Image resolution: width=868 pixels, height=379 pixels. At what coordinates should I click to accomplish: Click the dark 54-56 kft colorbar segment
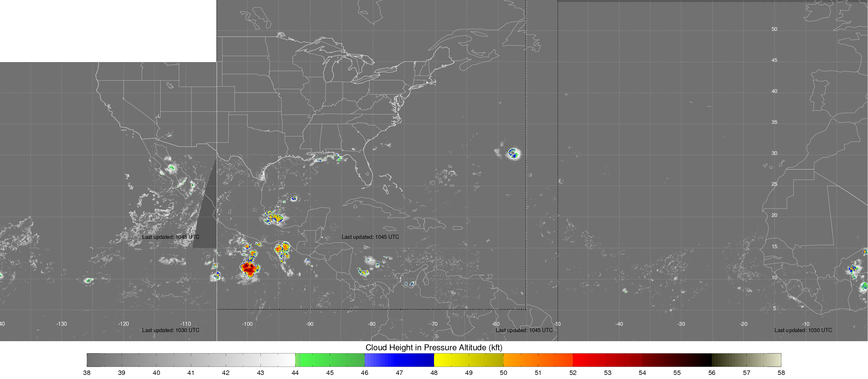coord(677,360)
